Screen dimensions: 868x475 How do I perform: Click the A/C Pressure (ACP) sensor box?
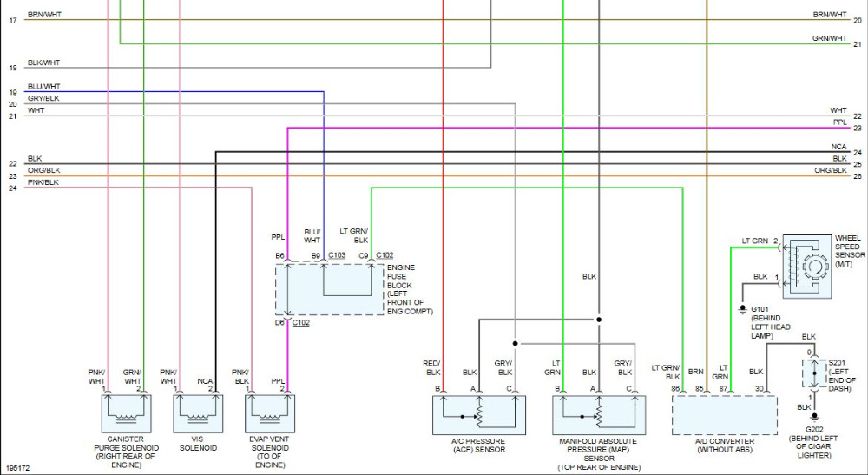click(479, 415)
